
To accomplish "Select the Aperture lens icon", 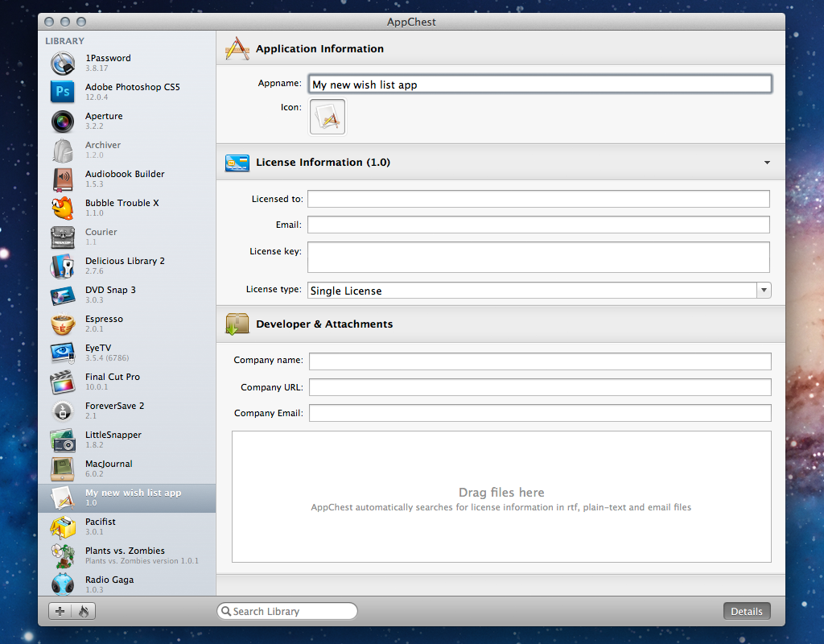I will click(63, 121).
